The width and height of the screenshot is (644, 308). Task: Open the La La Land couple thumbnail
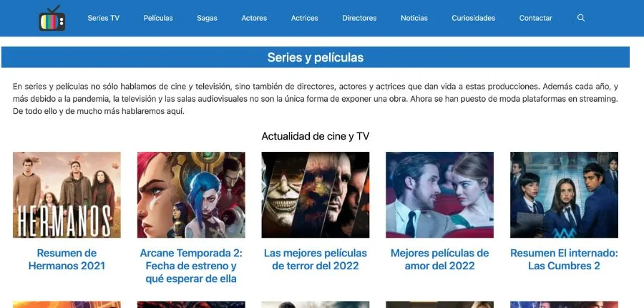(439, 195)
